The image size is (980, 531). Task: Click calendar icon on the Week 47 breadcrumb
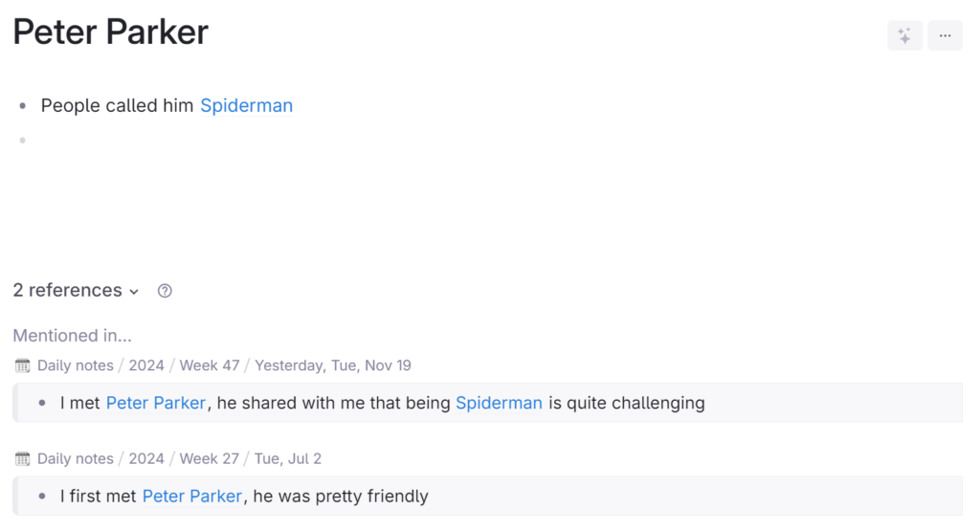(23, 365)
